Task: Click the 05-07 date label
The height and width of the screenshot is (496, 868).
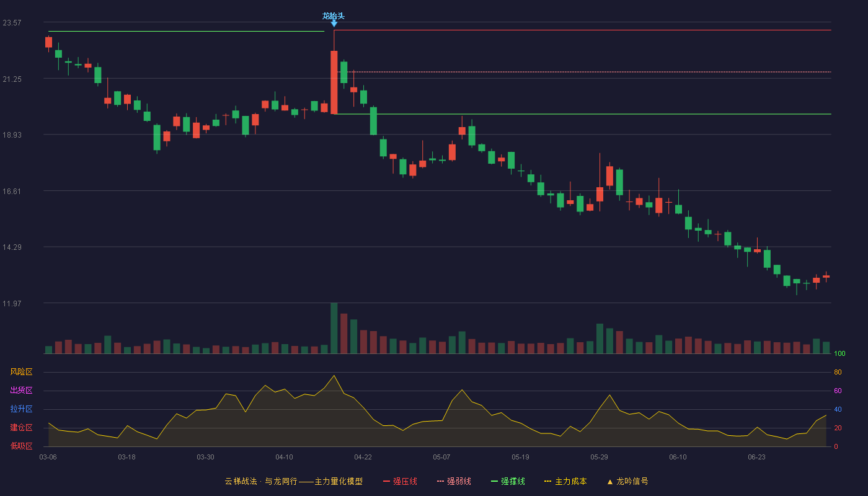Action: (x=441, y=457)
